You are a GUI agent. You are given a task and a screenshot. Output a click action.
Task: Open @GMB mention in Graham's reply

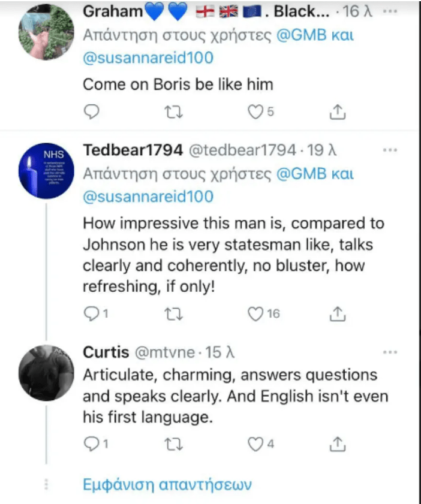[x=301, y=35]
